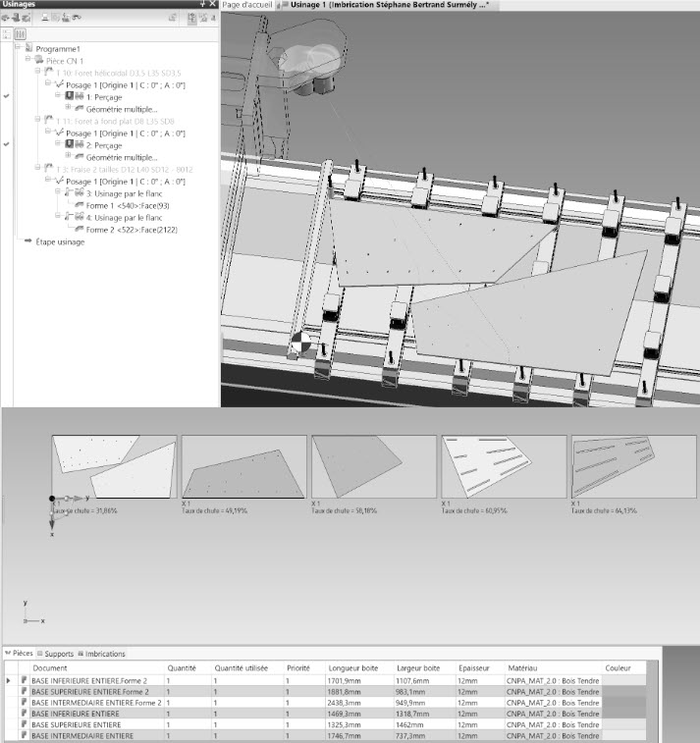Expand Géométrie multiple under 1: Perçage
The height and width of the screenshot is (743, 700).
coord(68,108)
